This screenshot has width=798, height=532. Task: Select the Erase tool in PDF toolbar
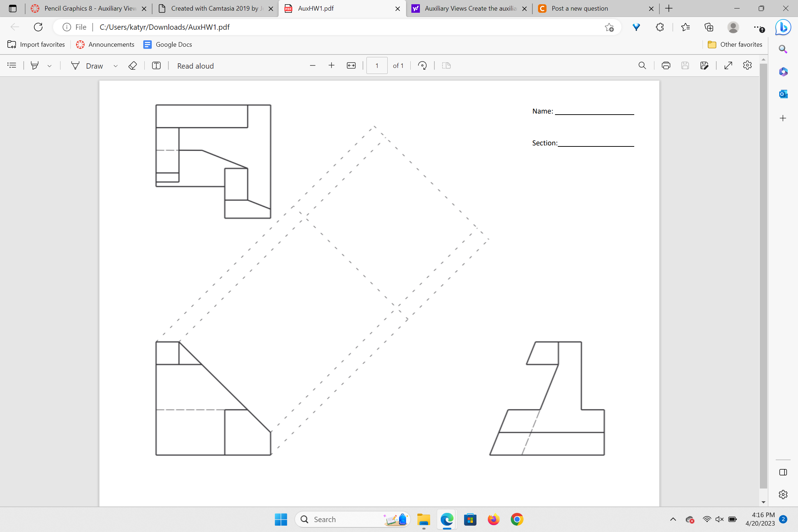133,66
